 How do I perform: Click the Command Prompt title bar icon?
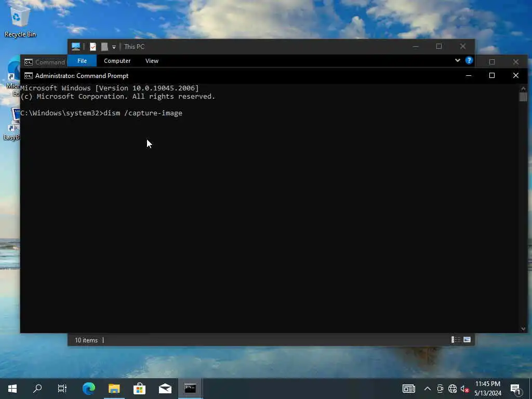[x=29, y=76]
